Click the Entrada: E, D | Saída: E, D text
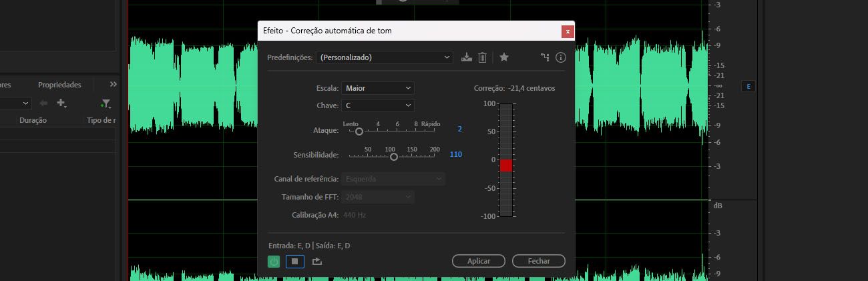The width and height of the screenshot is (868, 281). (309, 246)
